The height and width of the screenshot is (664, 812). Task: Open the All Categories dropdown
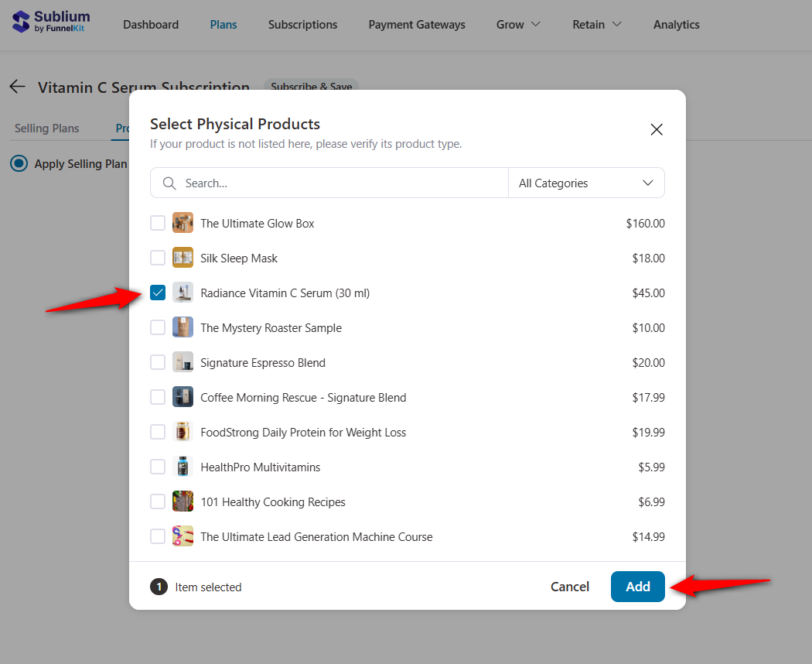tap(586, 183)
